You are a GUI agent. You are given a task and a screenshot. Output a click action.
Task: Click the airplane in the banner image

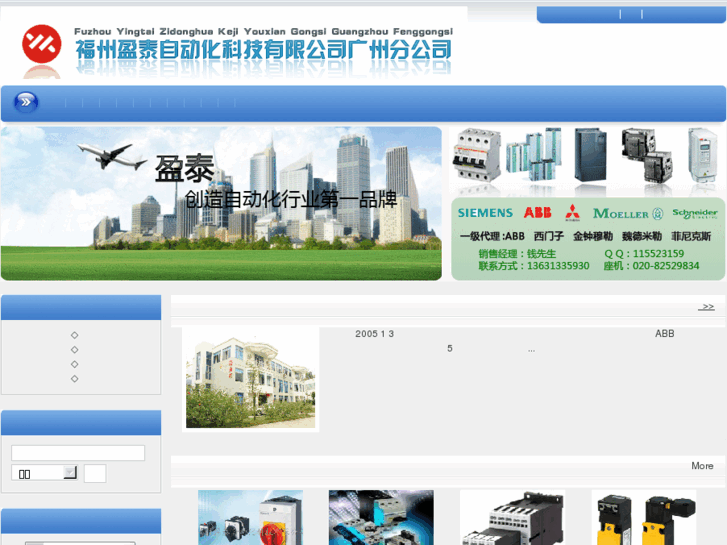coord(112,156)
